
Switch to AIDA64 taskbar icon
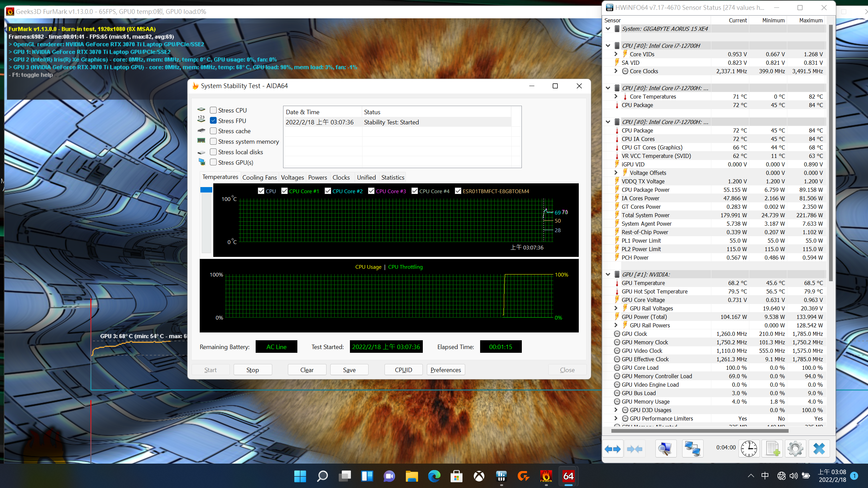pyautogui.click(x=569, y=476)
